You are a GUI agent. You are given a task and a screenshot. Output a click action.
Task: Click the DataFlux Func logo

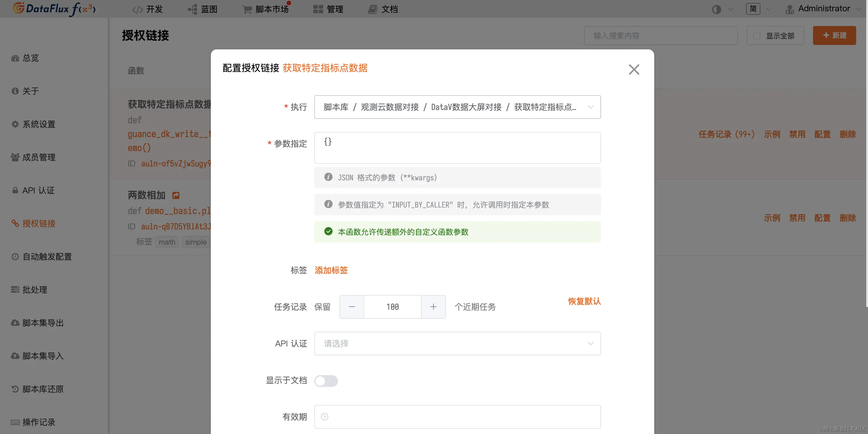coord(54,9)
